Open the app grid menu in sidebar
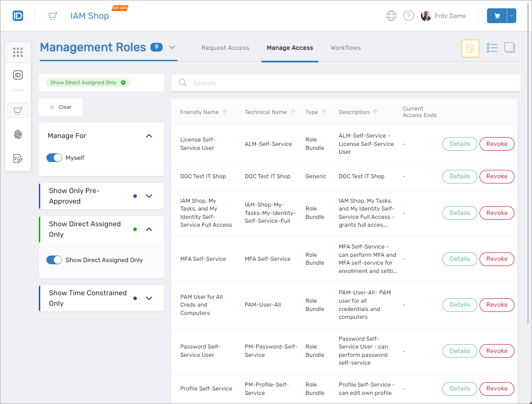 [18, 52]
